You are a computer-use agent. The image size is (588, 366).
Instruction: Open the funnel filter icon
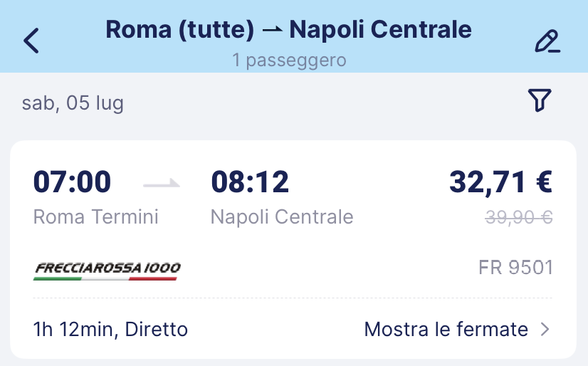pos(540,100)
